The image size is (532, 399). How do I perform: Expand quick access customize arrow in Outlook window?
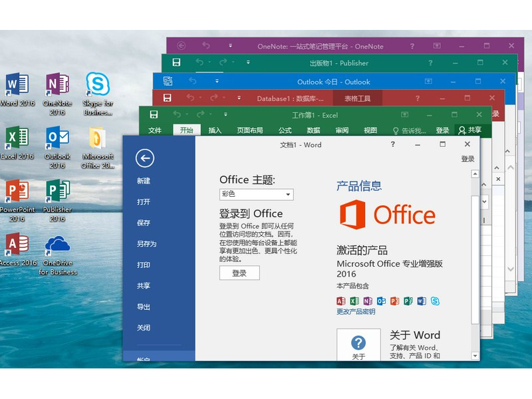217,81
